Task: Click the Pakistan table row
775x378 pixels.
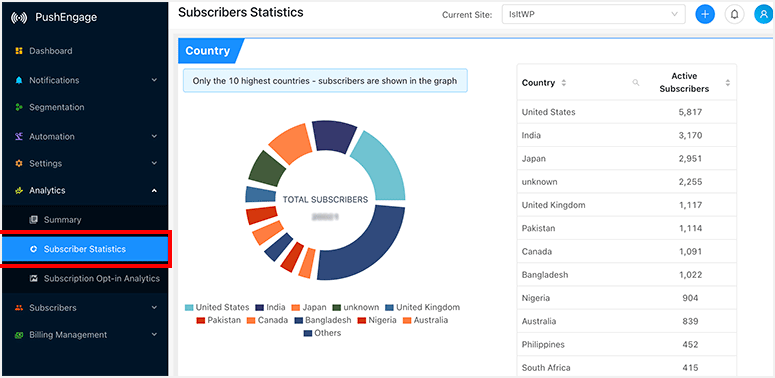Action: tap(627, 228)
